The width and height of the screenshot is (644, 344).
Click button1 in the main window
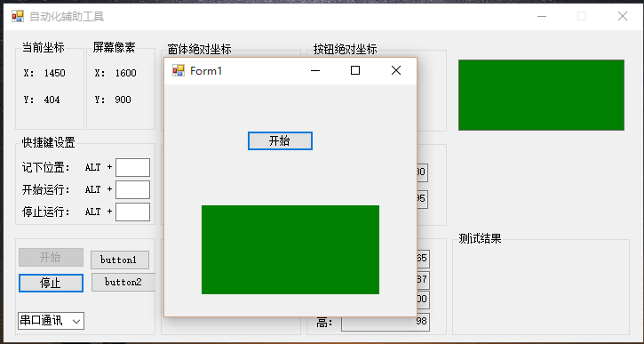pyautogui.click(x=120, y=260)
